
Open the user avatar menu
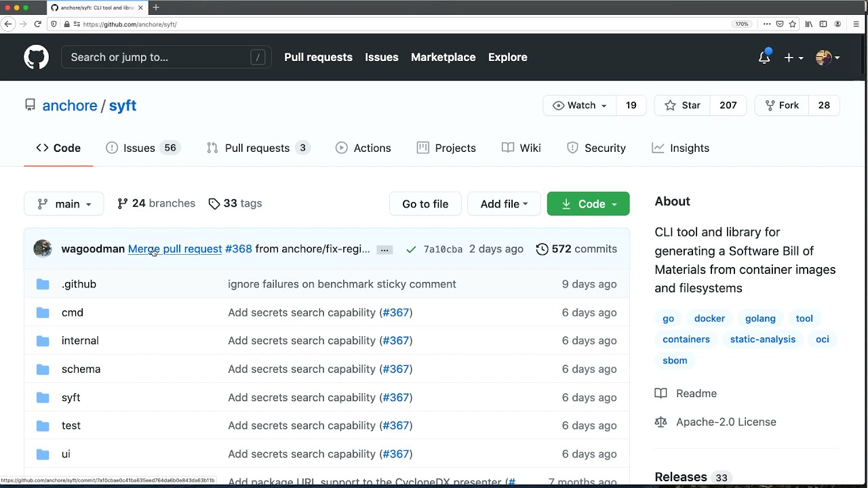tap(827, 58)
